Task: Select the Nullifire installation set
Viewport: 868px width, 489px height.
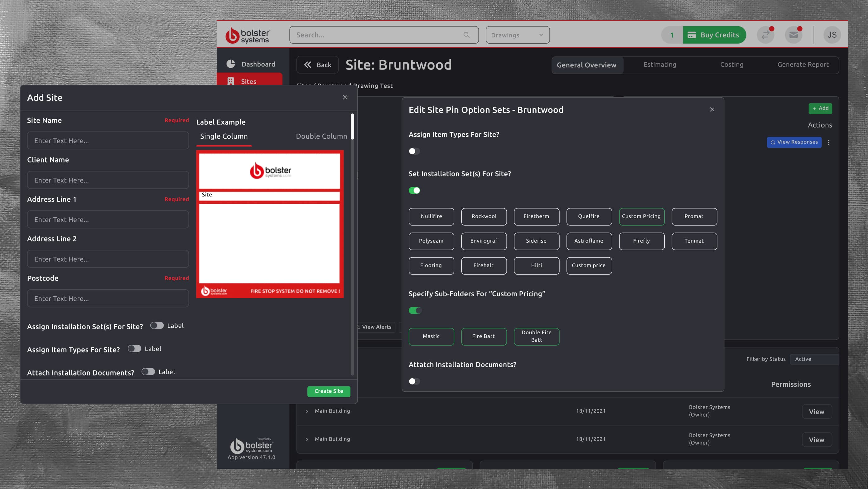Action: tap(431, 216)
